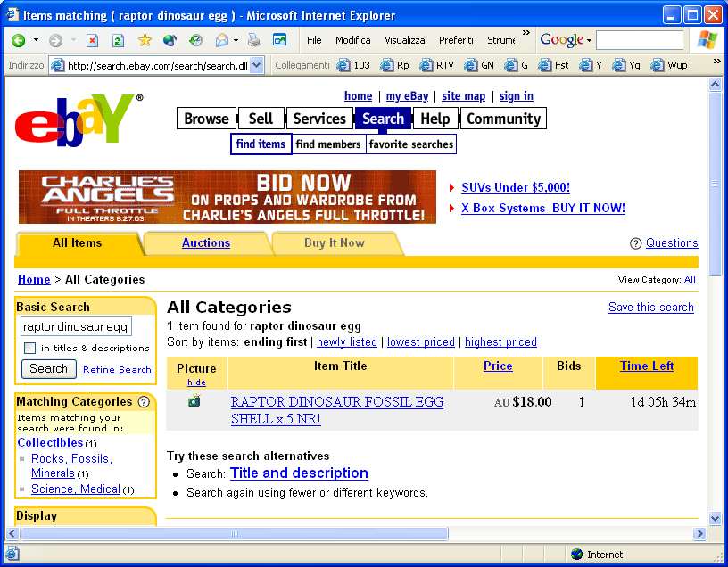728x567 pixels.
Task: Click the full screen toolbar icon
Action: [279, 40]
